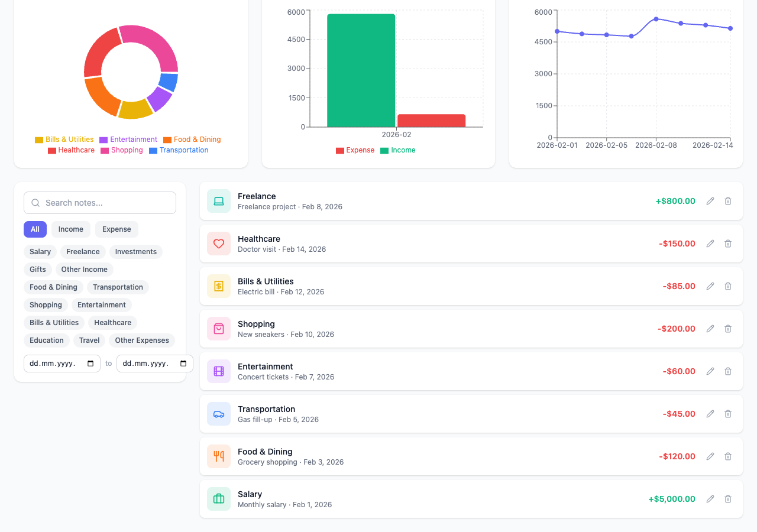The height and width of the screenshot is (532, 757).
Task: Select the Income filter tab
Action: (x=70, y=229)
